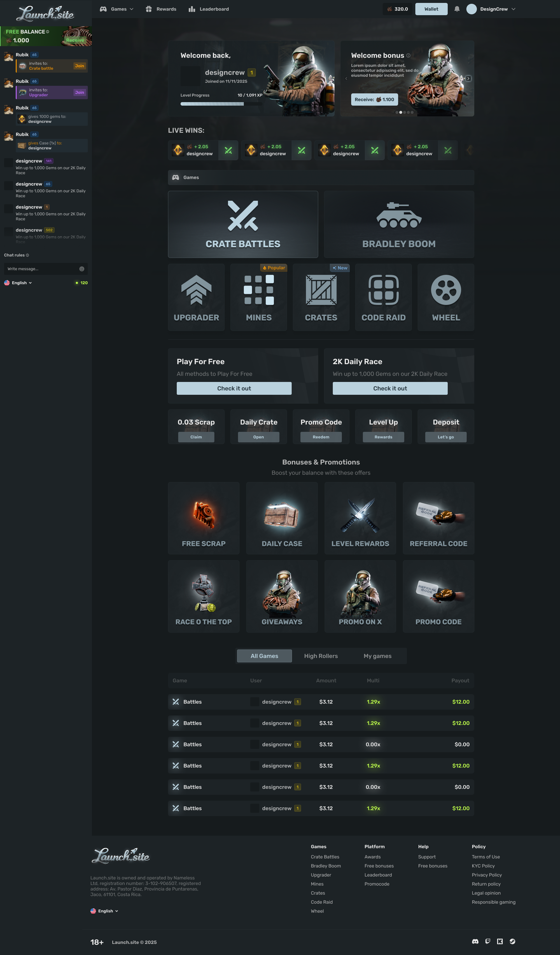Switch to the High Rollers tab

point(321,657)
